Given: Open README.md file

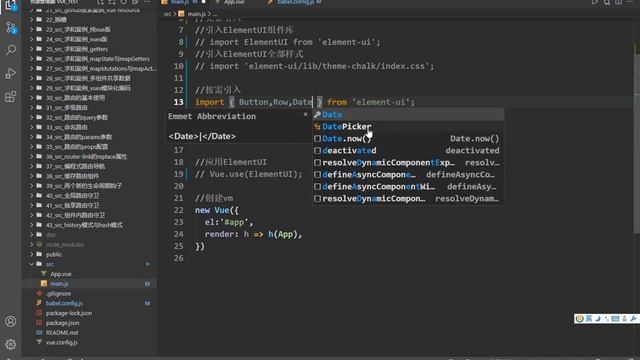Looking at the screenshot, I should tap(62, 333).
